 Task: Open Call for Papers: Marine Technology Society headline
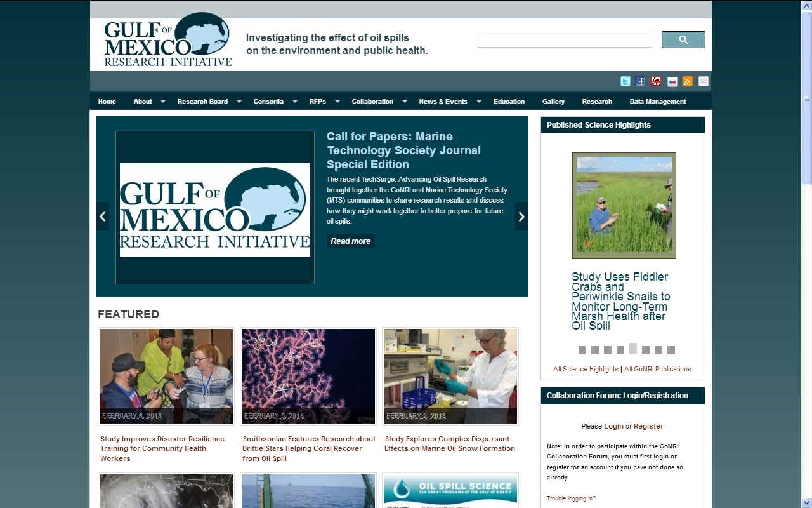point(403,150)
